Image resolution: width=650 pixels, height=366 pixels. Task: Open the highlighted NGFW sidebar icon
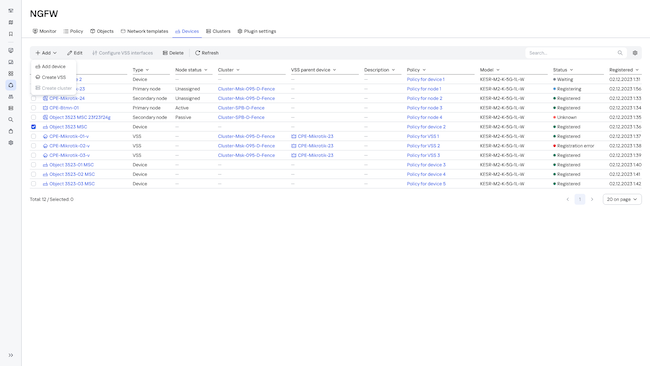11,85
